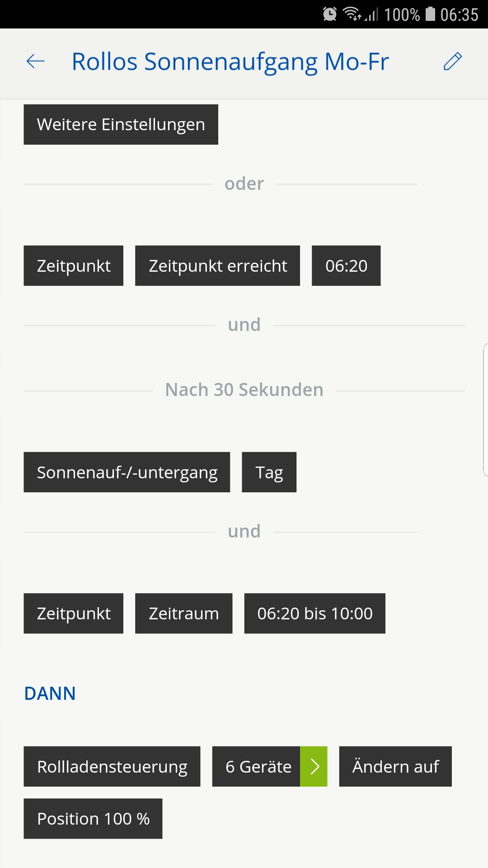The height and width of the screenshot is (868, 488).
Task: Select the Rollladensteuerung action
Action: (112, 766)
